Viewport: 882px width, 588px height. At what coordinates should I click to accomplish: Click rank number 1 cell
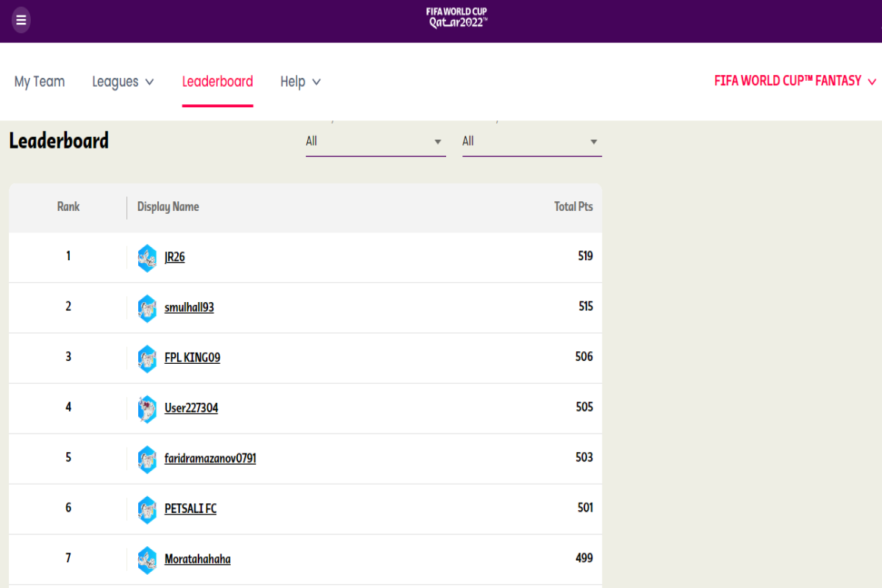click(x=68, y=256)
